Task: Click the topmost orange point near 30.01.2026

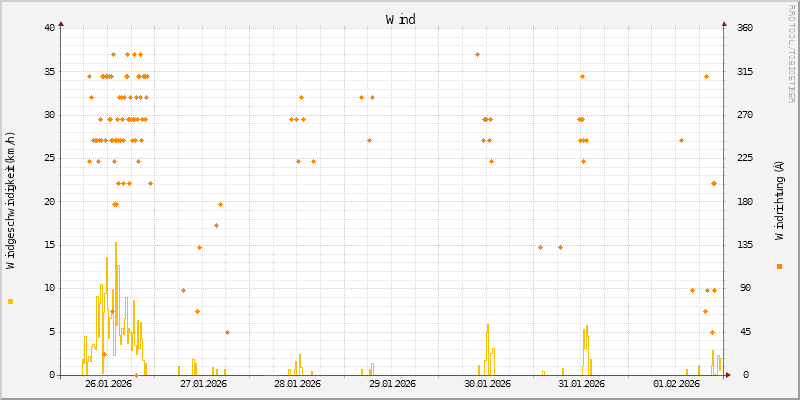Action: click(x=477, y=54)
